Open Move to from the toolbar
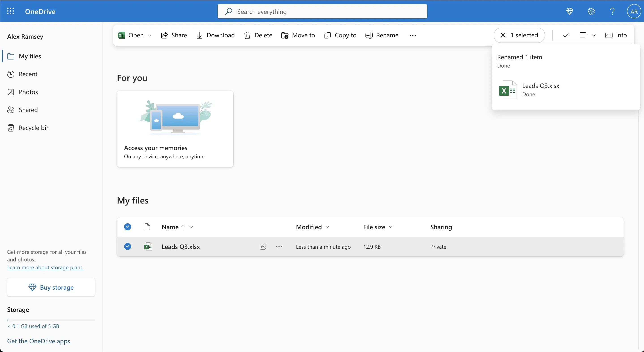Screen dimensions: 644x352 point(285,35)
